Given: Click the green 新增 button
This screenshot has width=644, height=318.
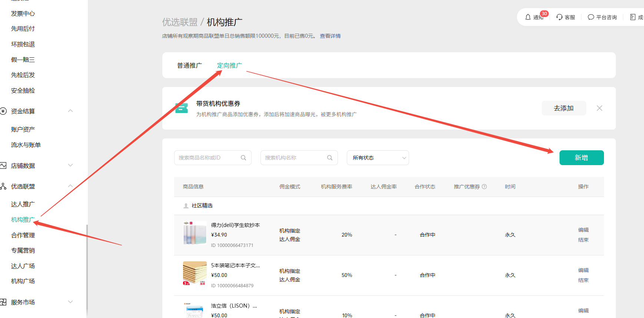Looking at the screenshot, I should pos(581,158).
